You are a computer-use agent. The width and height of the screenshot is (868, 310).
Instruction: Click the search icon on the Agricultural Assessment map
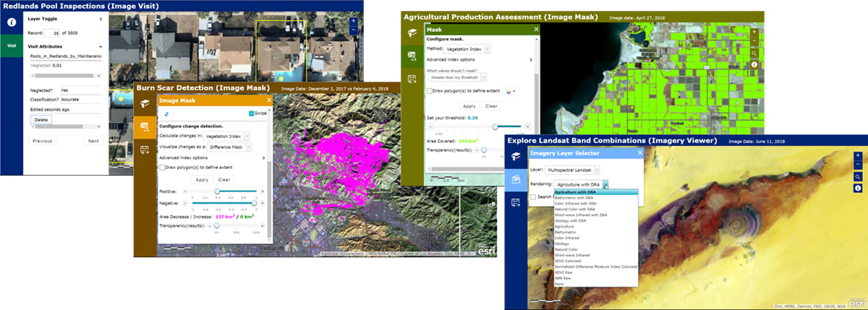pyautogui.click(x=754, y=53)
